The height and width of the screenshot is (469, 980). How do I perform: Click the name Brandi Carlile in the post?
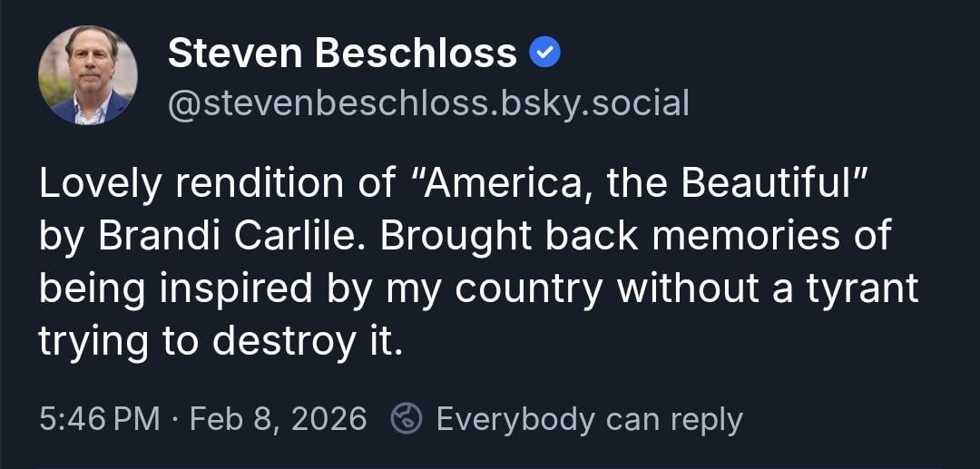point(230,236)
